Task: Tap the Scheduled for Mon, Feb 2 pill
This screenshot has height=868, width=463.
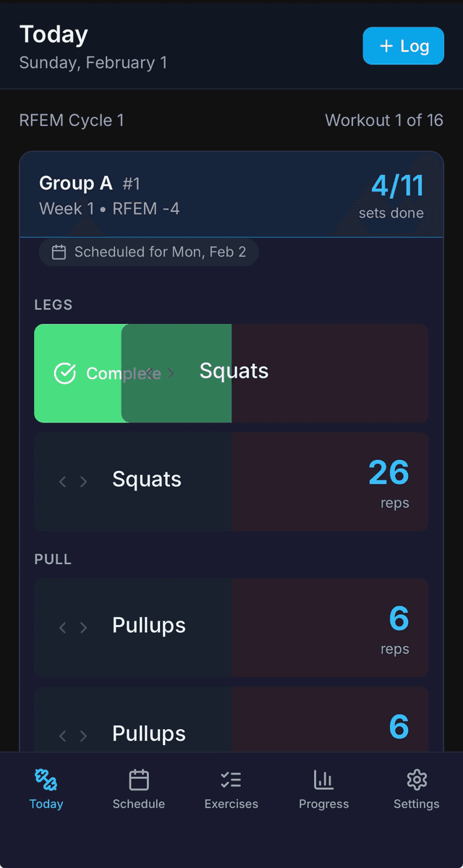Action: coord(148,252)
